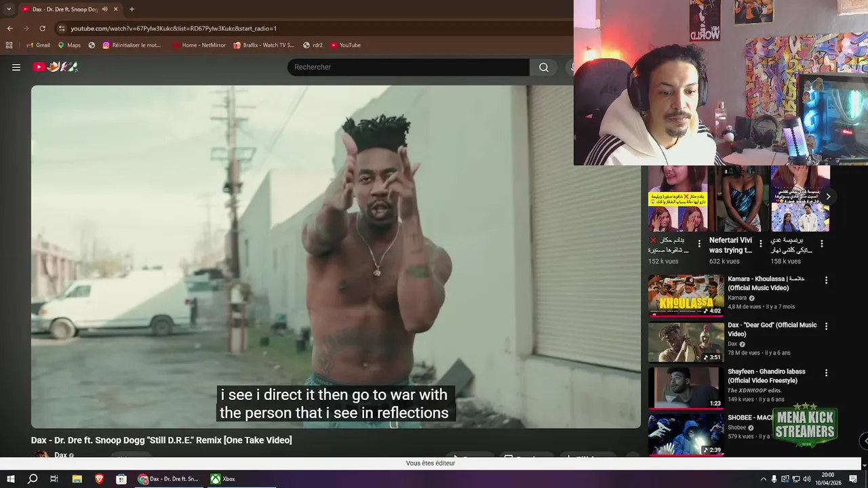868x488 pixels.
Task: Open the بدام حكار Short thumbnail
Action: coord(677,199)
